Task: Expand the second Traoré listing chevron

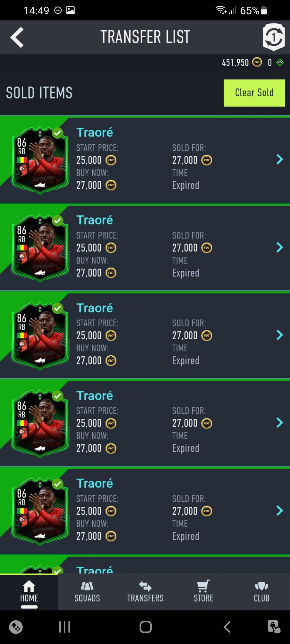Action: pos(279,247)
